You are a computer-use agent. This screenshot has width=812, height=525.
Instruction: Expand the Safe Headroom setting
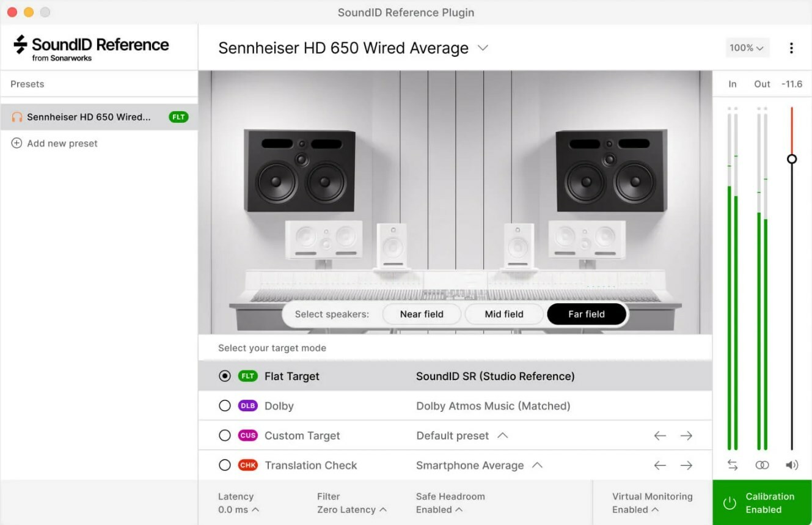[x=439, y=510]
